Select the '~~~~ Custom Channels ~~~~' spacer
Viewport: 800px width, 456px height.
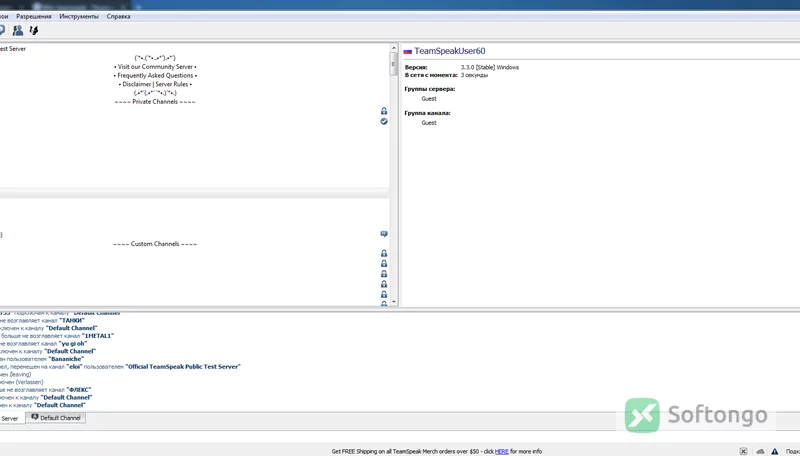(155, 244)
